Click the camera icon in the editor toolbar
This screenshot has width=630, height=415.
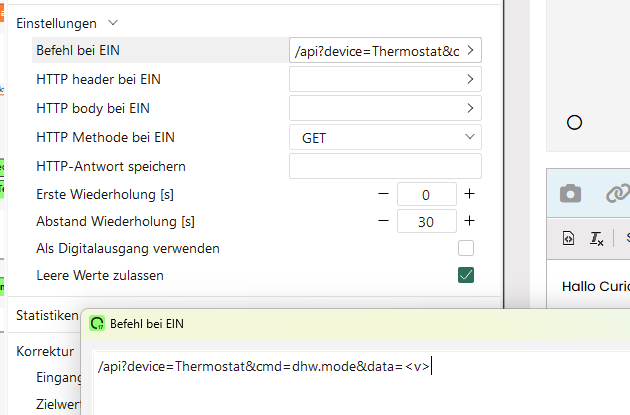tap(570, 194)
